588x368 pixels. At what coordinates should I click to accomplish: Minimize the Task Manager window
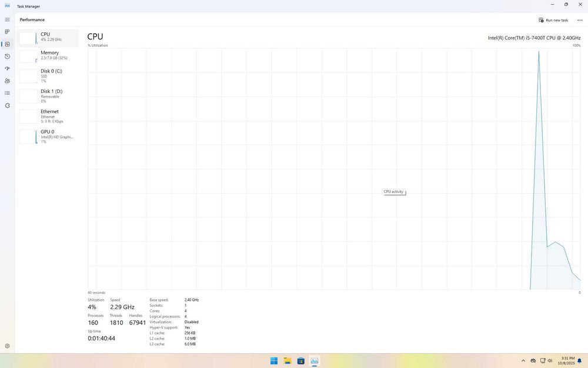click(552, 5)
